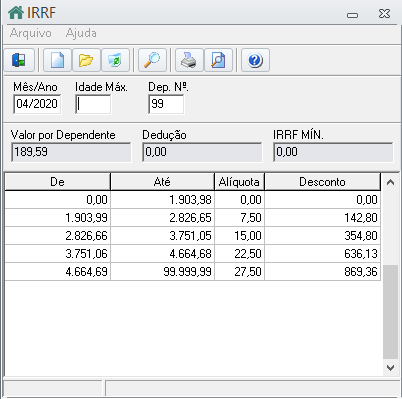Select cell 99.999,99 in Até column
This screenshot has width=402, height=399.
pyautogui.click(x=162, y=272)
